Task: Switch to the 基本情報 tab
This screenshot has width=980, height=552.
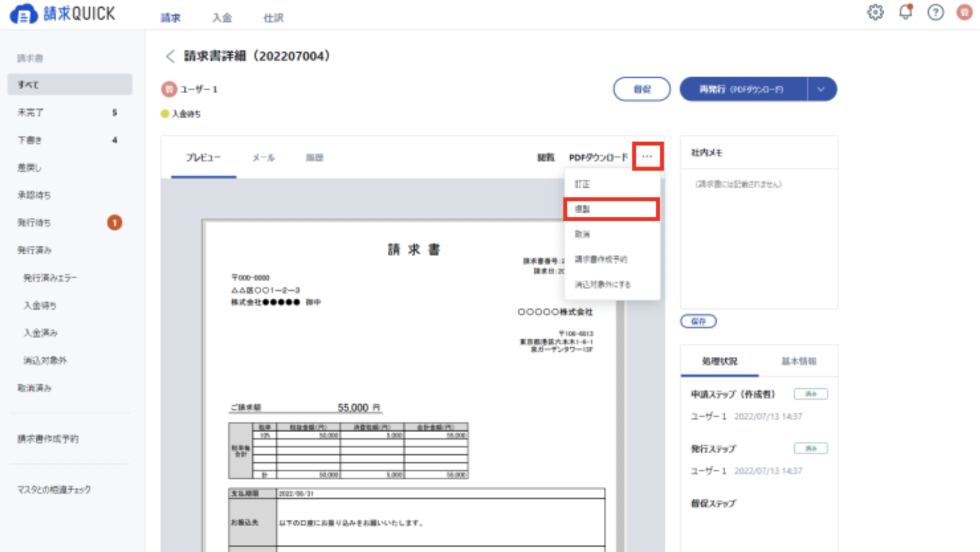Action: pos(798,361)
